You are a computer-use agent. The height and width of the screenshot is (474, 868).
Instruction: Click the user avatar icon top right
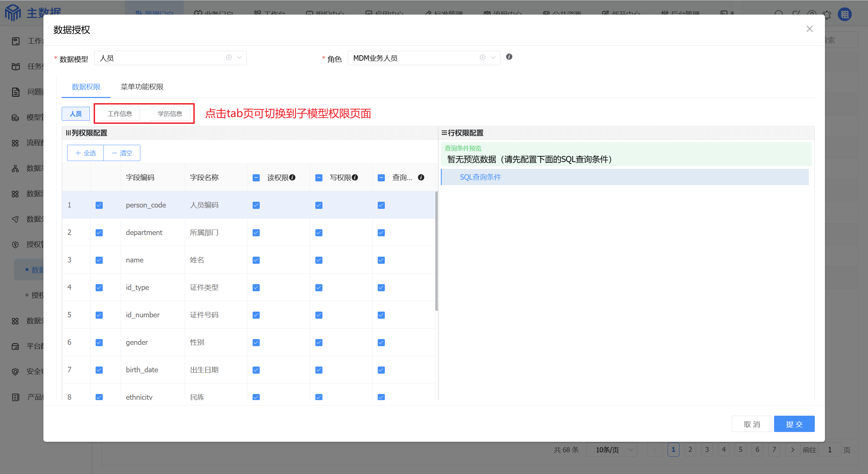[845, 15]
